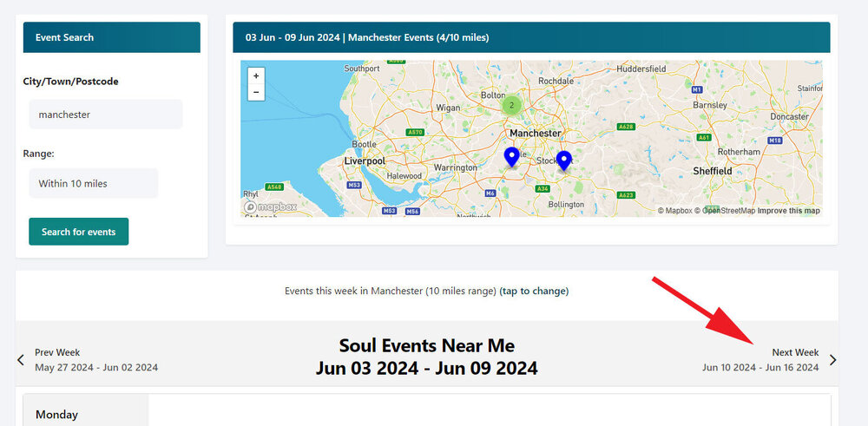Click the © Mapbox attribution link
Screen dimensions: 868x426
[674, 211]
